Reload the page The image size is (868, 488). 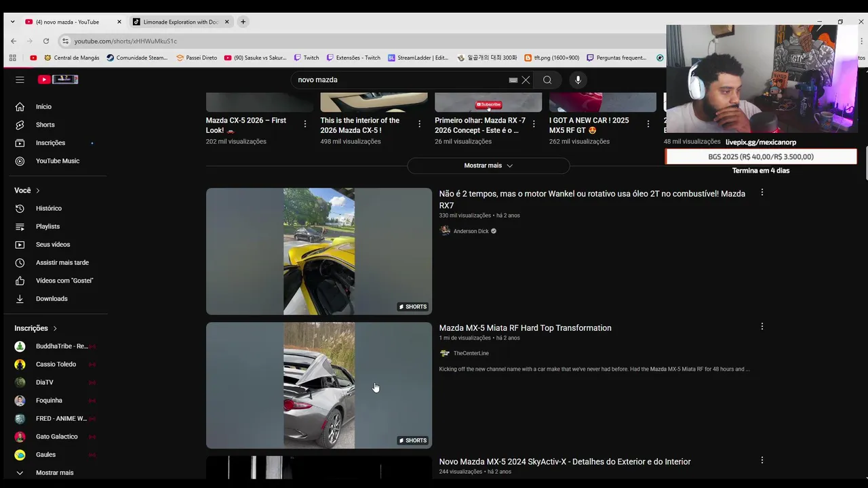pyautogui.click(x=45, y=41)
